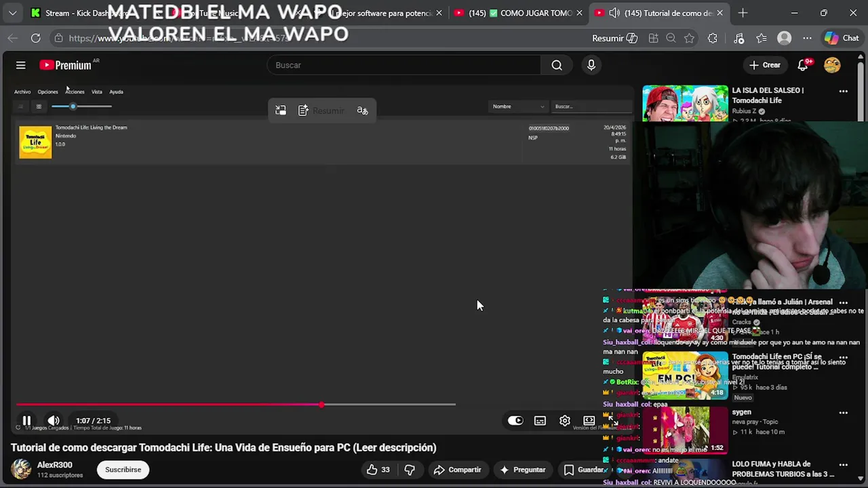Open the Archivo menu in the emulator

[22, 91]
